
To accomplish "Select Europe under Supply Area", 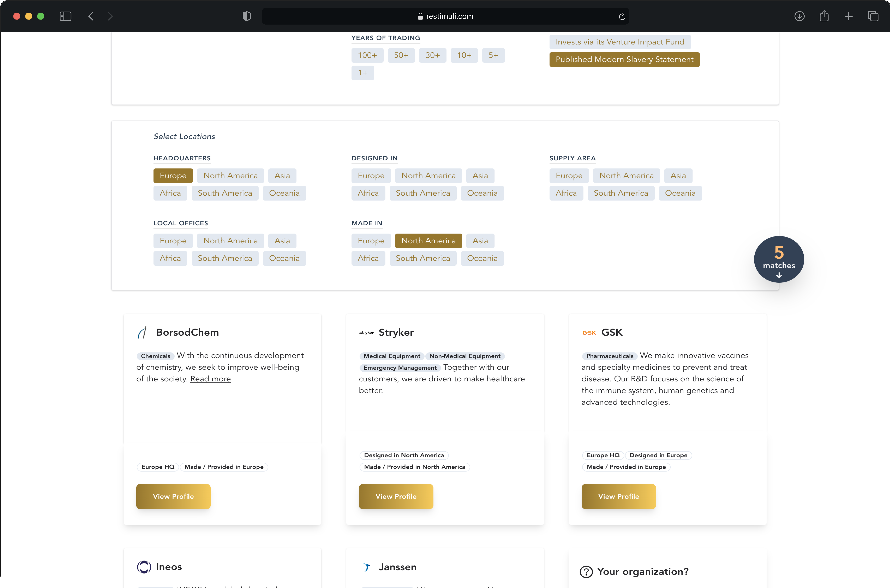I will (569, 176).
